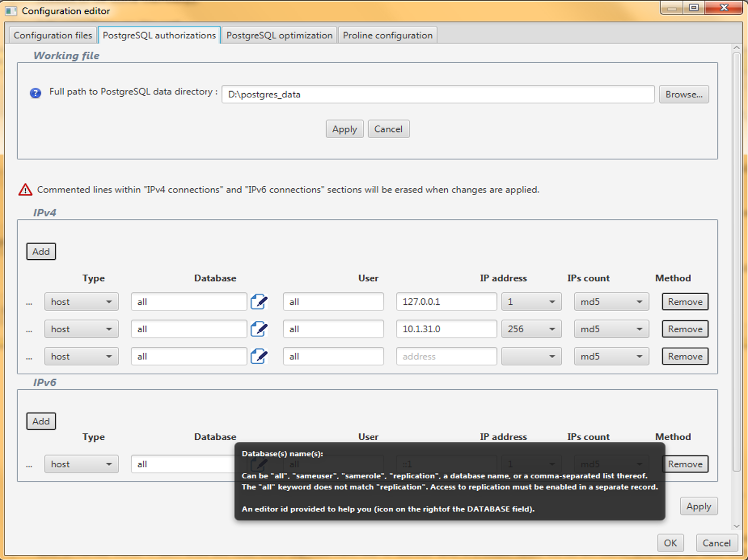The width and height of the screenshot is (748, 560).
Task: Cancel the Configuration editor dialog
Action: pyautogui.click(x=716, y=543)
